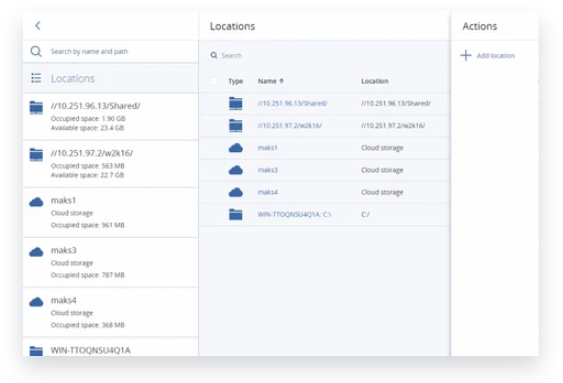
Task: Toggle the select-all checkbox in table header
Action: (x=213, y=81)
